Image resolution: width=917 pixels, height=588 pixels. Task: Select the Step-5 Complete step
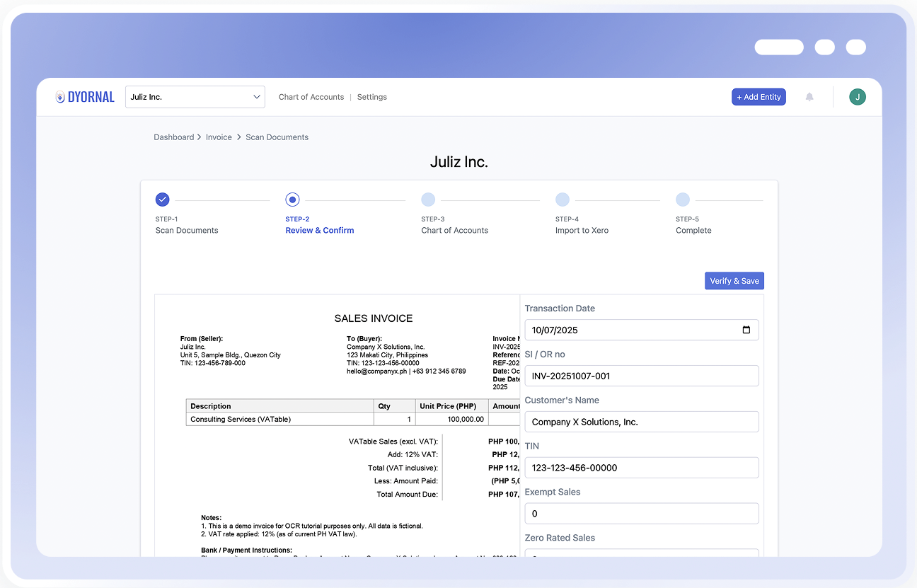(x=683, y=200)
